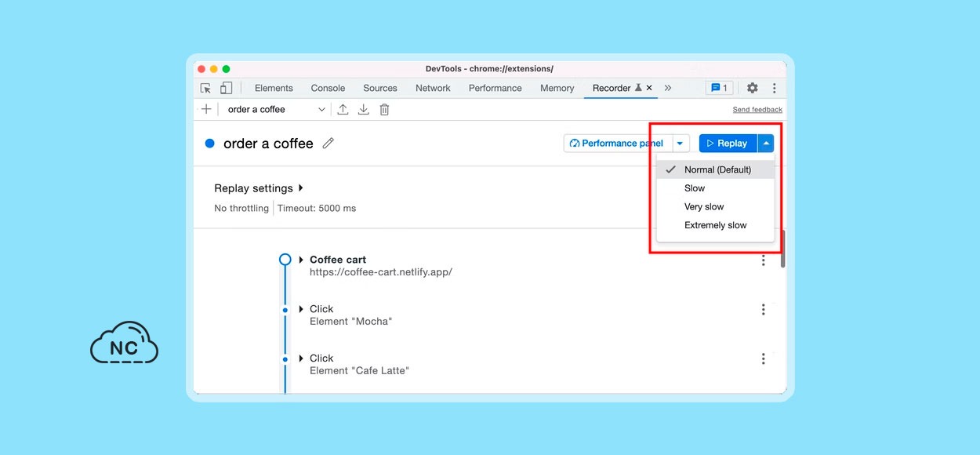Delete the recording with trash icon

[384, 110]
